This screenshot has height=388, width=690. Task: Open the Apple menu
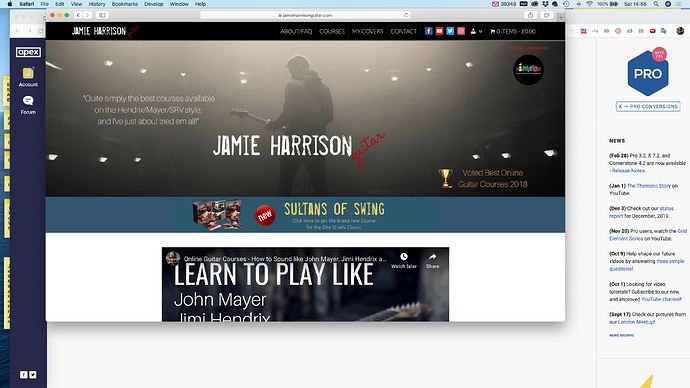point(10,4)
